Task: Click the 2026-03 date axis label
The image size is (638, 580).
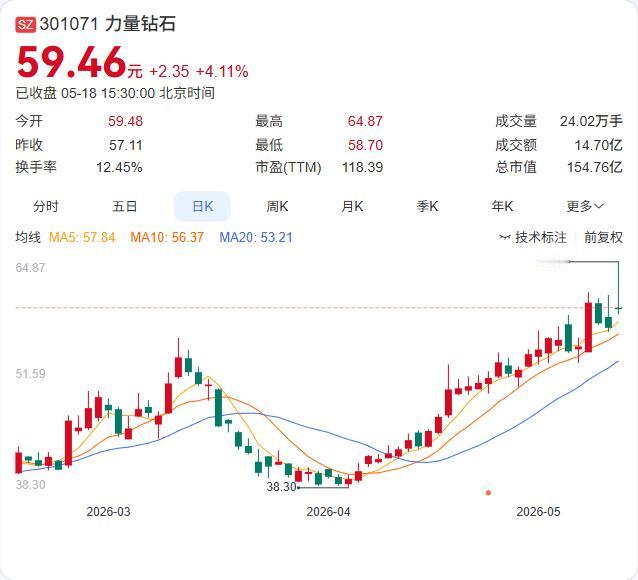Action: coord(108,511)
